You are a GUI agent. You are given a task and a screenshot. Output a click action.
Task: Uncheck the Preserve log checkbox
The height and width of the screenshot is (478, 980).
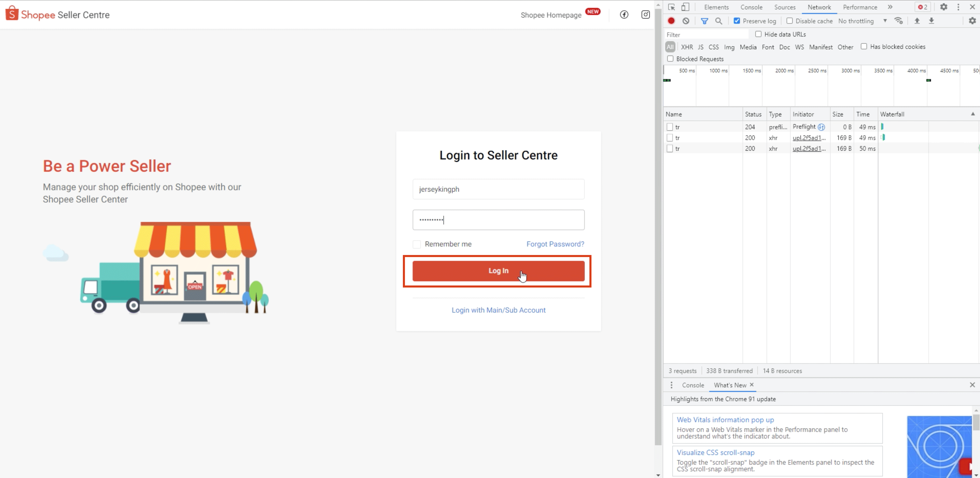[x=737, y=21]
